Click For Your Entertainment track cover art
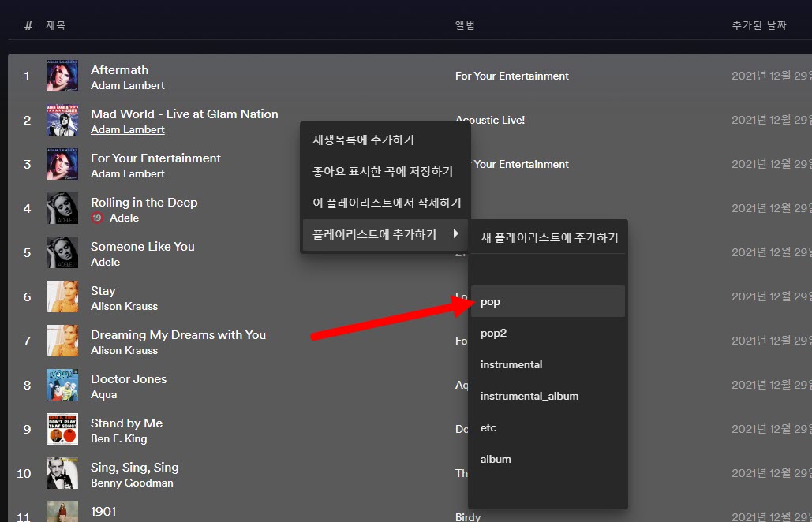This screenshot has width=812, height=522. [x=62, y=164]
